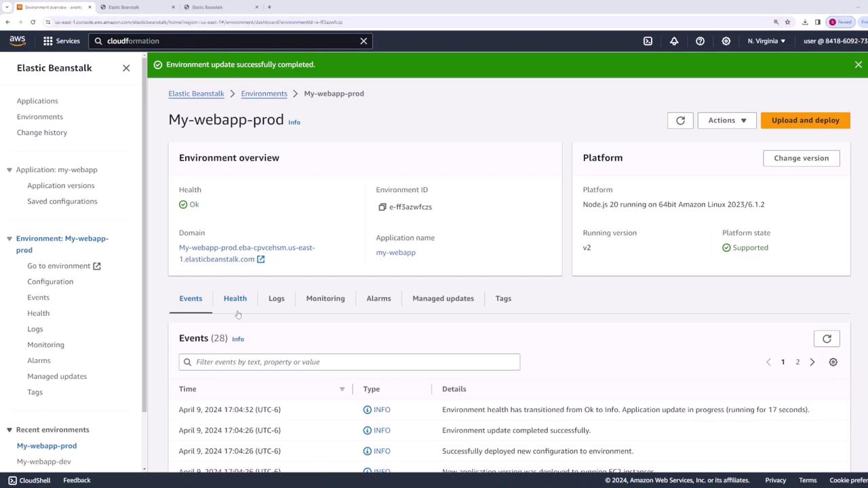Viewport: 868px width, 488px height.
Task: Open CloudShell from the footer bar
Action: (29, 480)
